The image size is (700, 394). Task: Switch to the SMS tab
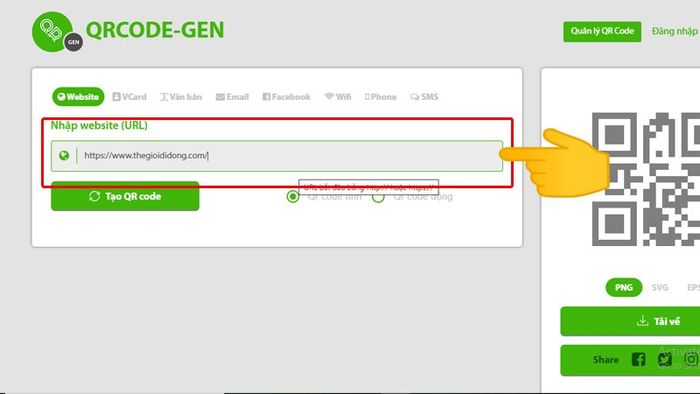424,97
